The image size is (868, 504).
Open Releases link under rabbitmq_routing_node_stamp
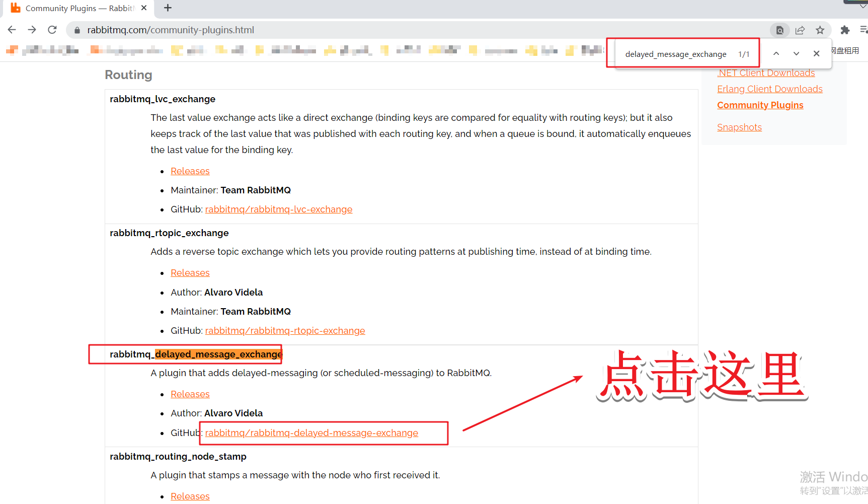[x=190, y=496]
